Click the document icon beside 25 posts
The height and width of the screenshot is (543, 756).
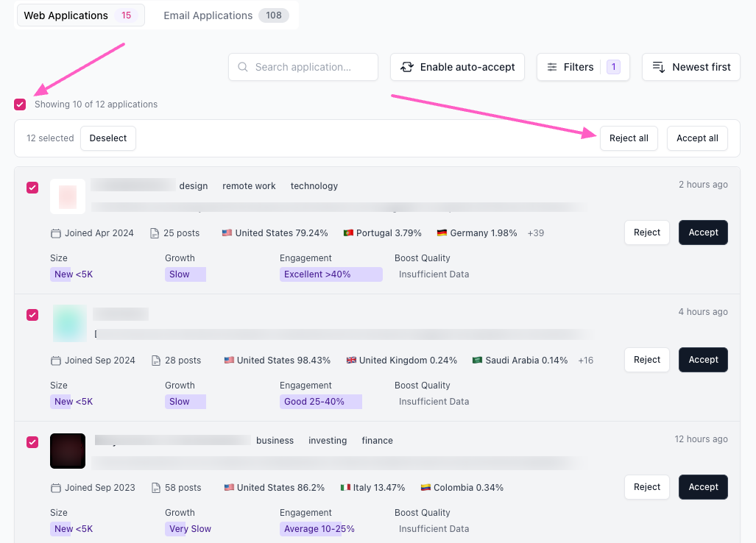click(x=155, y=233)
